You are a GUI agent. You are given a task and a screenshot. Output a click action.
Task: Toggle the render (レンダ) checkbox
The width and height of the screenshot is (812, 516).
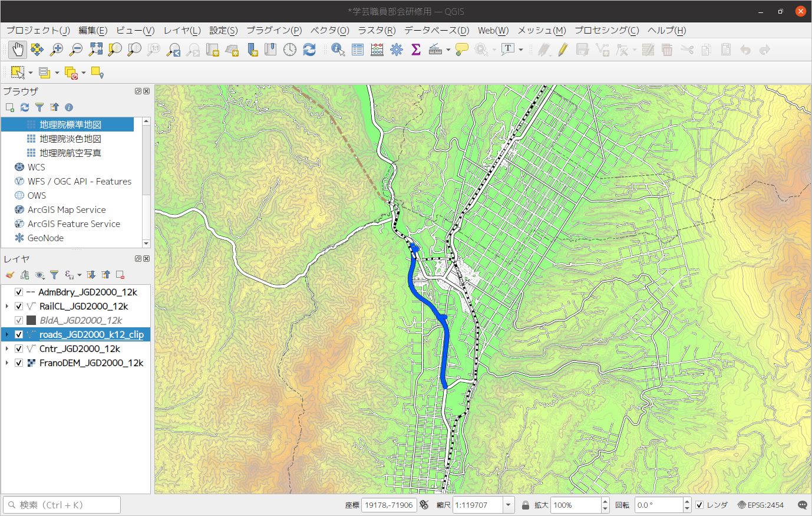coord(699,505)
